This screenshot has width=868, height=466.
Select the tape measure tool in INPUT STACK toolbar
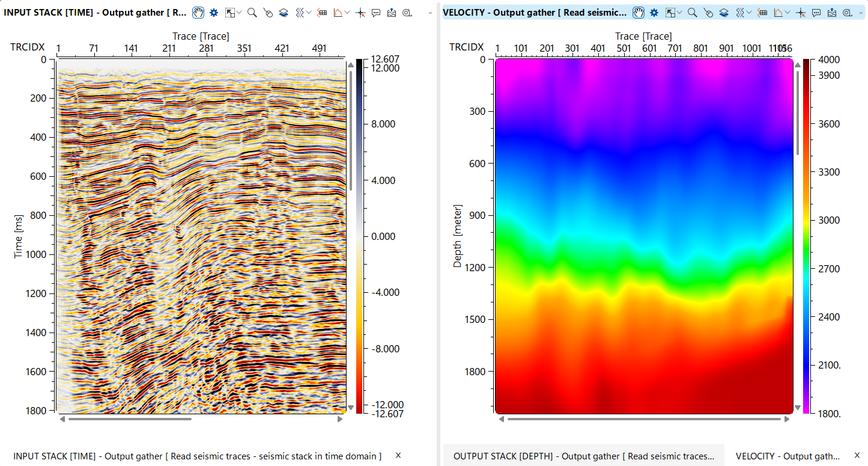click(x=407, y=13)
